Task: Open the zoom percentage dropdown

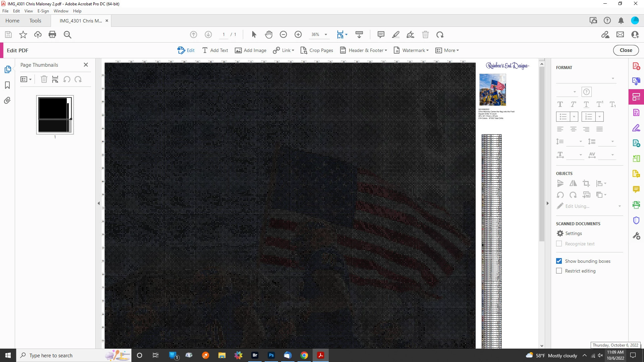Action: point(326,35)
